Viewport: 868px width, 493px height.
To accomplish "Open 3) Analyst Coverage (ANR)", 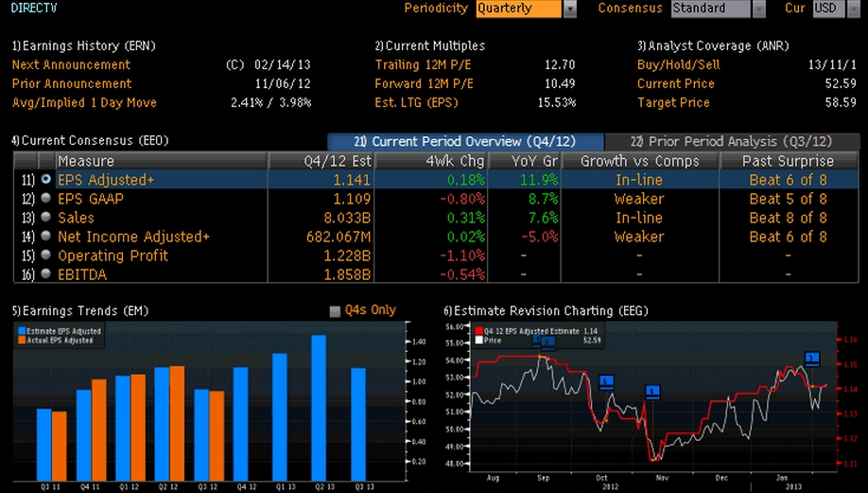I will [x=713, y=45].
